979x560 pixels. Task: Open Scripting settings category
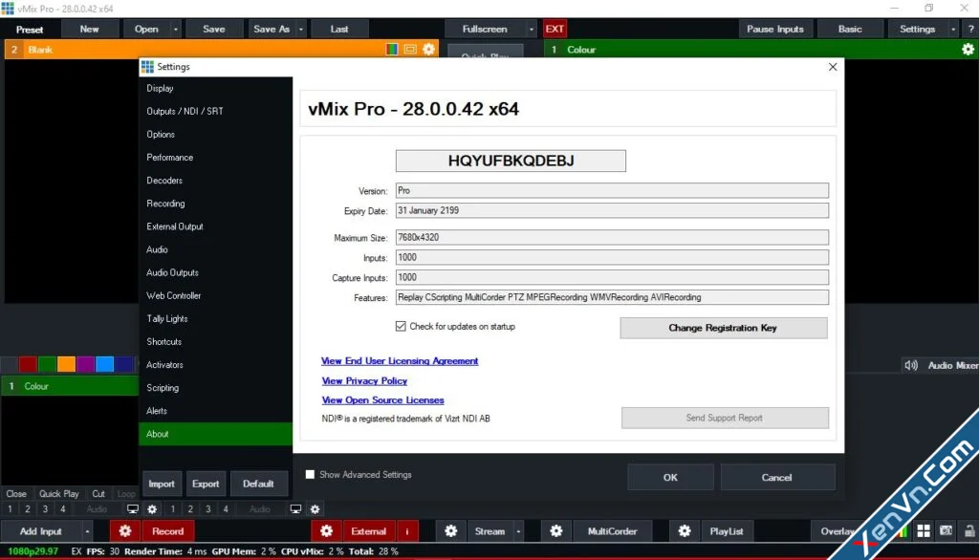pyautogui.click(x=215, y=388)
